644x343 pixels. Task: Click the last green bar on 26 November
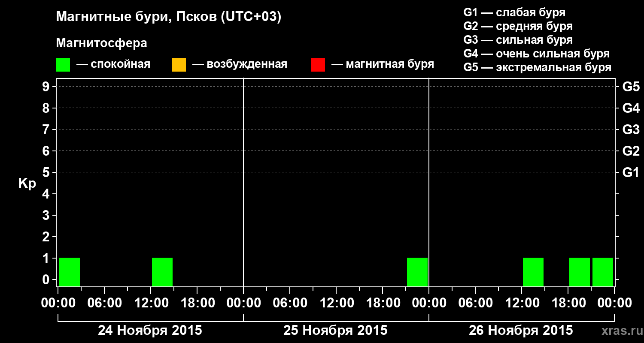[603, 272]
